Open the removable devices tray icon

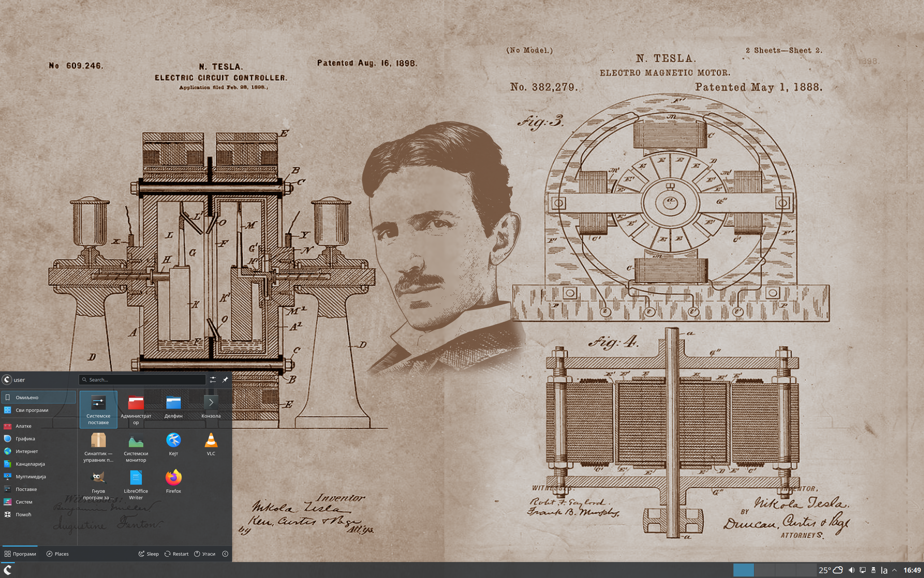(873, 570)
